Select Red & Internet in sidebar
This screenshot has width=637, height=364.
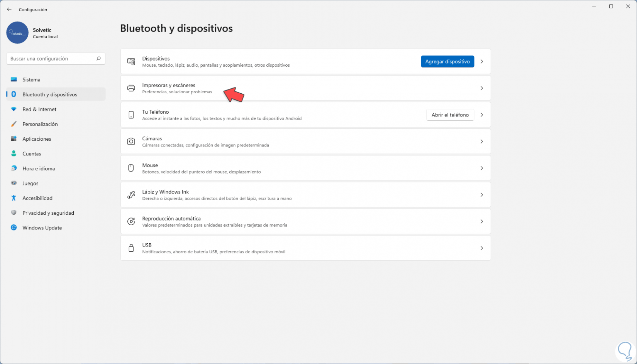39,110
